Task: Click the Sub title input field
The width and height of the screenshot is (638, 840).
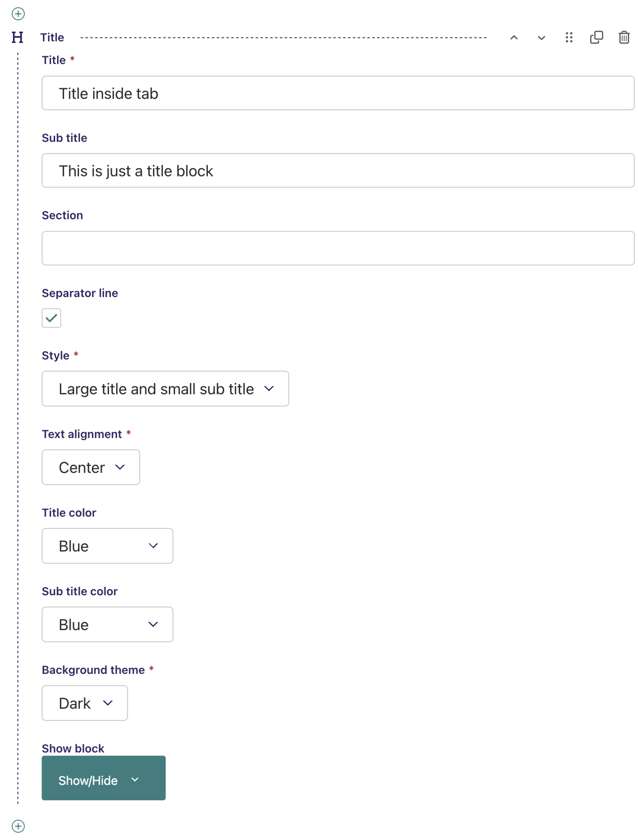Action: point(338,171)
